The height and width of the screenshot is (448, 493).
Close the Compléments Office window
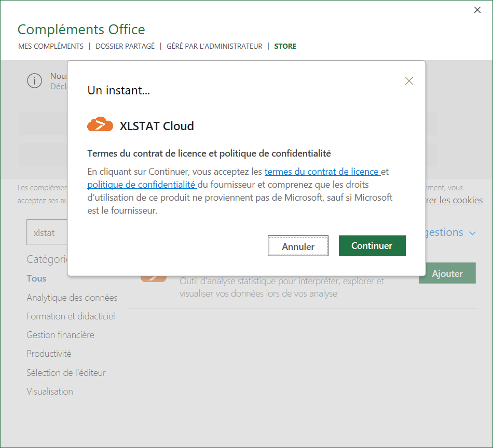coord(477,10)
